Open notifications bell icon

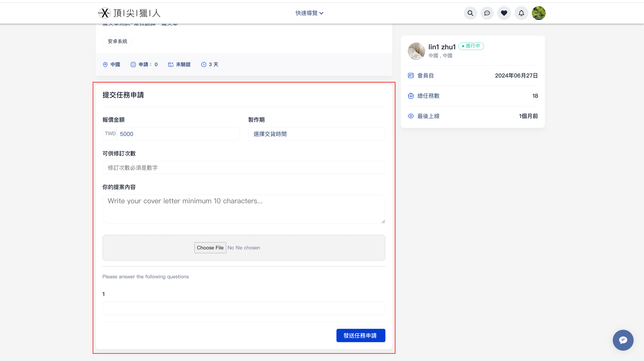[521, 13]
